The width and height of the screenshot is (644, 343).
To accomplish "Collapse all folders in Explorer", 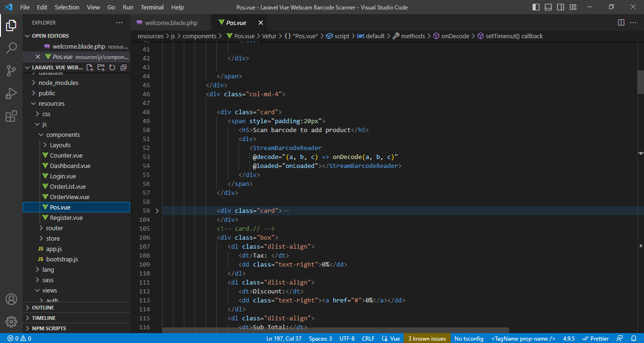I will tap(123, 67).
